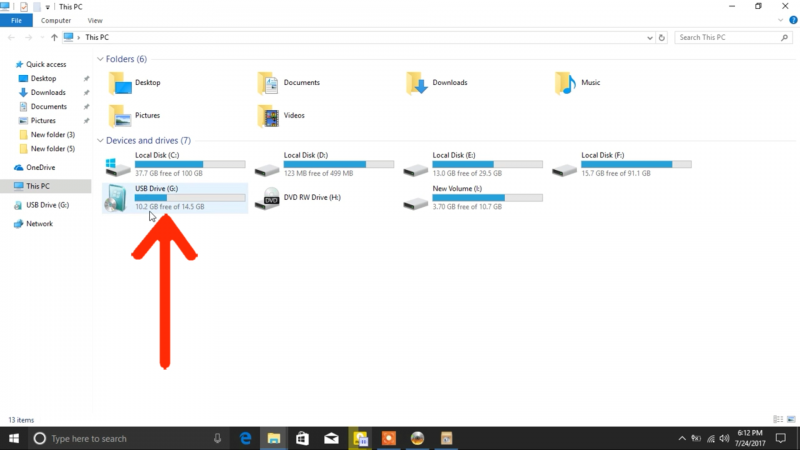Select This PC in navigation pane
Screen dimensions: 800x450
pos(45,186)
